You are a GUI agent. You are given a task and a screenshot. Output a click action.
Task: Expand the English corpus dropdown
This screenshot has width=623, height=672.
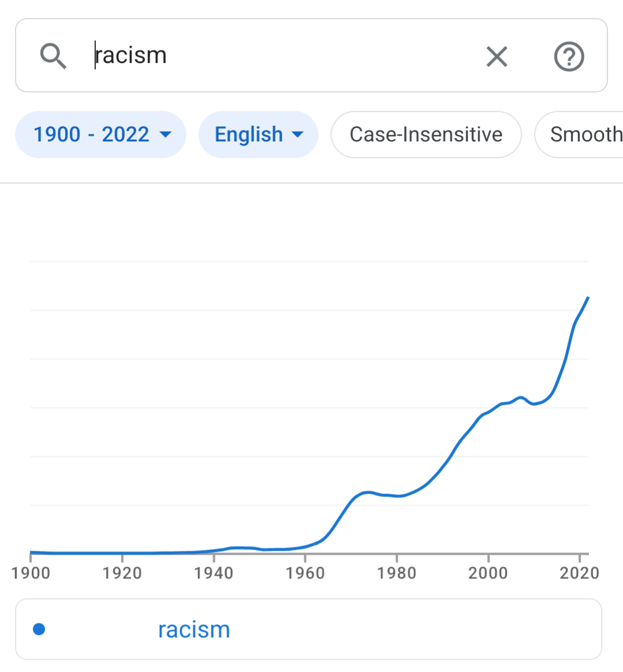tap(258, 135)
